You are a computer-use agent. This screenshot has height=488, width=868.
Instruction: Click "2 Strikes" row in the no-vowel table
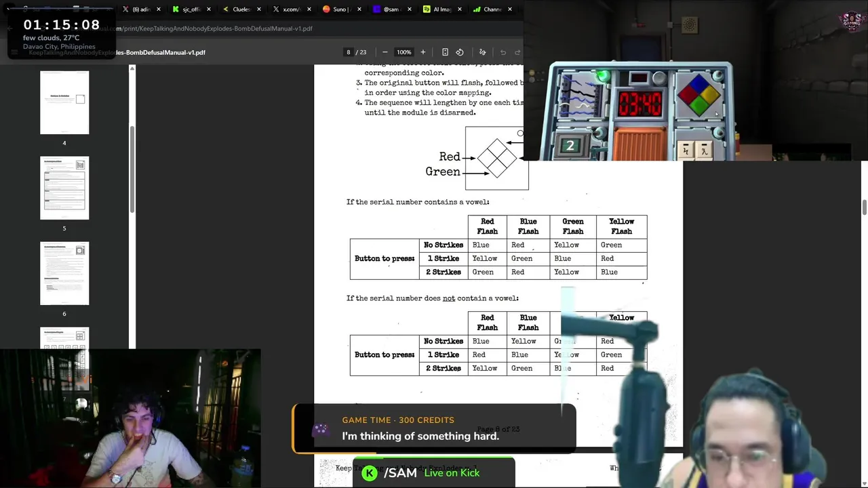(533, 368)
